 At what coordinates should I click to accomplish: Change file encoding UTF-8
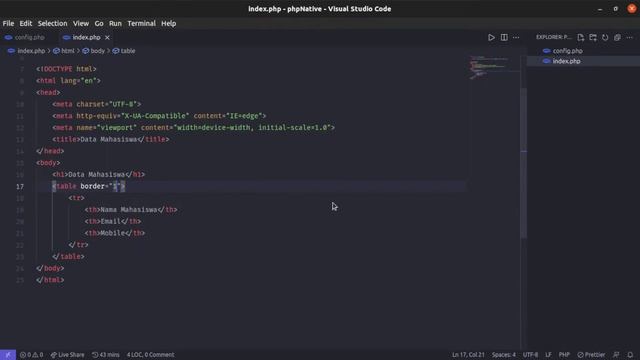[530, 355]
